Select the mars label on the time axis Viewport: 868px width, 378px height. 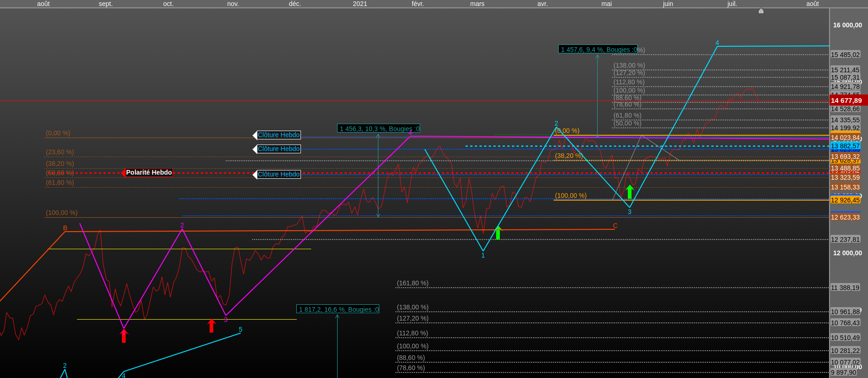pyautogui.click(x=477, y=4)
